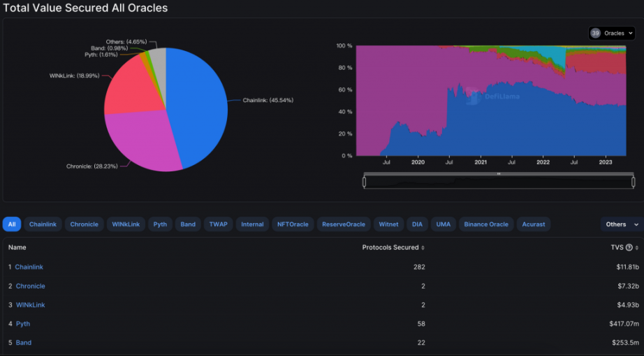The image size is (644, 356).
Task: Filter by Chronicle oracle
Action: 85,225
